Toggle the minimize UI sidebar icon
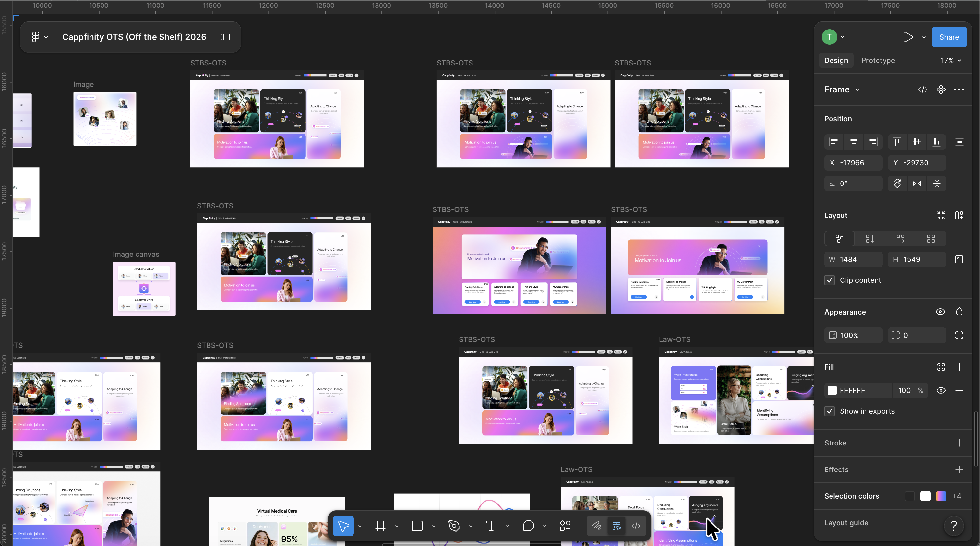Image resolution: width=980 pixels, height=546 pixels. [x=225, y=37]
